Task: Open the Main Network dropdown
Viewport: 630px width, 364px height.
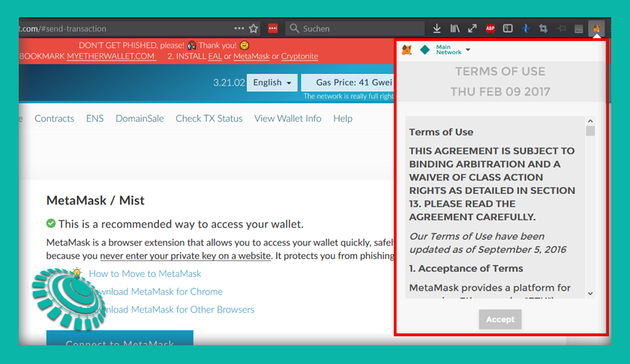Action: click(453, 49)
